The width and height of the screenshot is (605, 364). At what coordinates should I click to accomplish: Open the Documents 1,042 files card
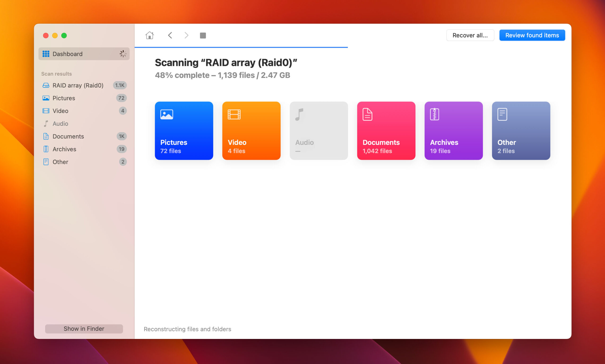point(386,131)
